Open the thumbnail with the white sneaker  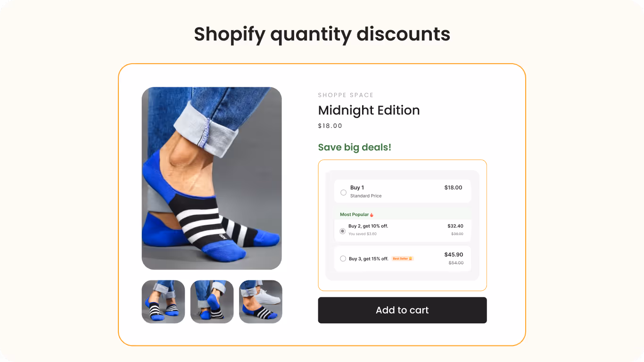click(x=260, y=302)
